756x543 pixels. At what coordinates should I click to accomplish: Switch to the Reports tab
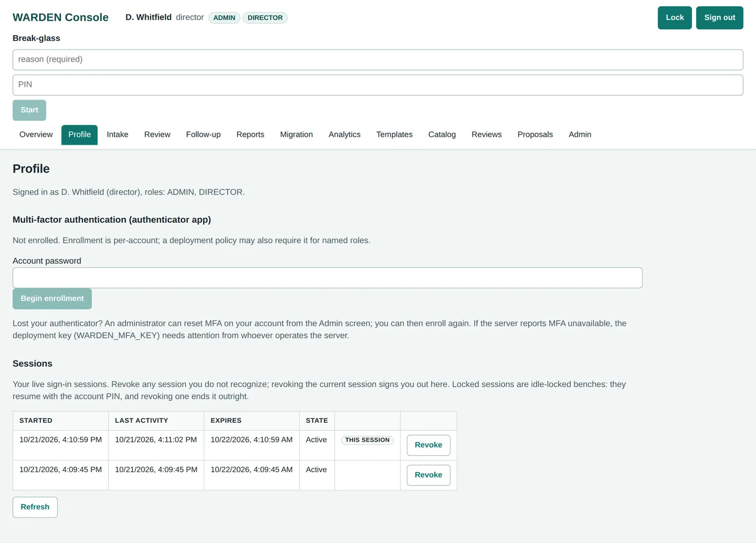(x=251, y=135)
